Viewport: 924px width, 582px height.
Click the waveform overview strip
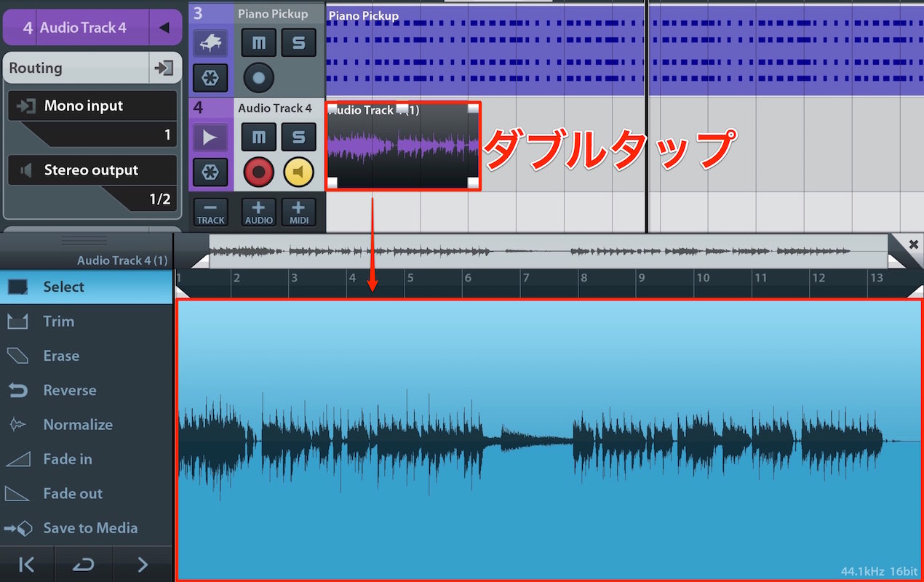point(549,252)
